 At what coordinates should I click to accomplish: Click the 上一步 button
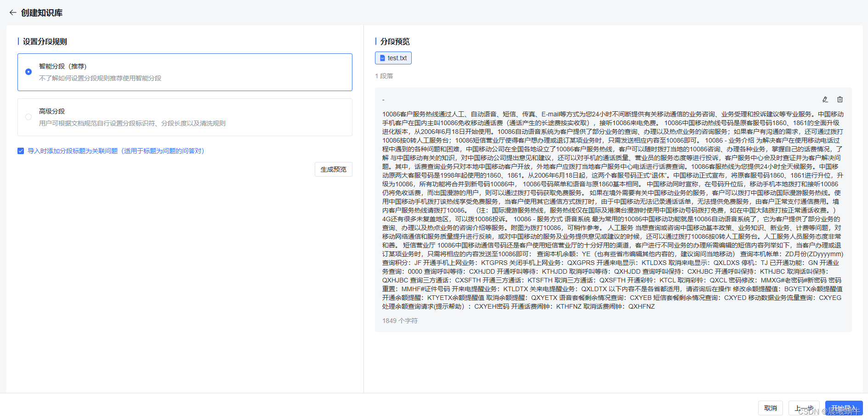804,408
